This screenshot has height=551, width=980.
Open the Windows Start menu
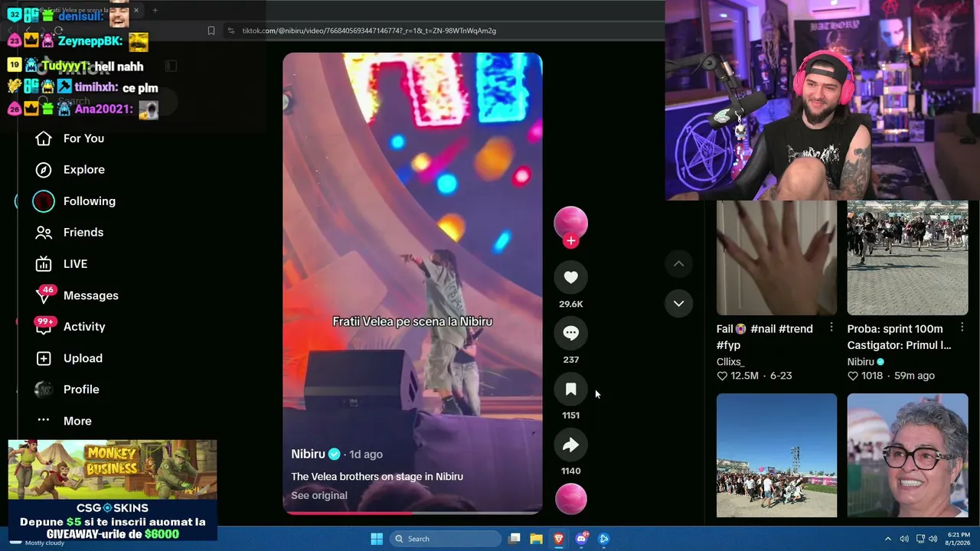click(x=377, y=539)
